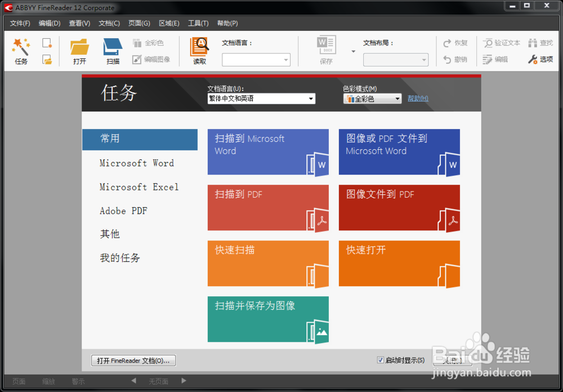Click the Read recognition toolbar icon
The height and width of the screenshot is (392, 563).
[x=200, y=51]
